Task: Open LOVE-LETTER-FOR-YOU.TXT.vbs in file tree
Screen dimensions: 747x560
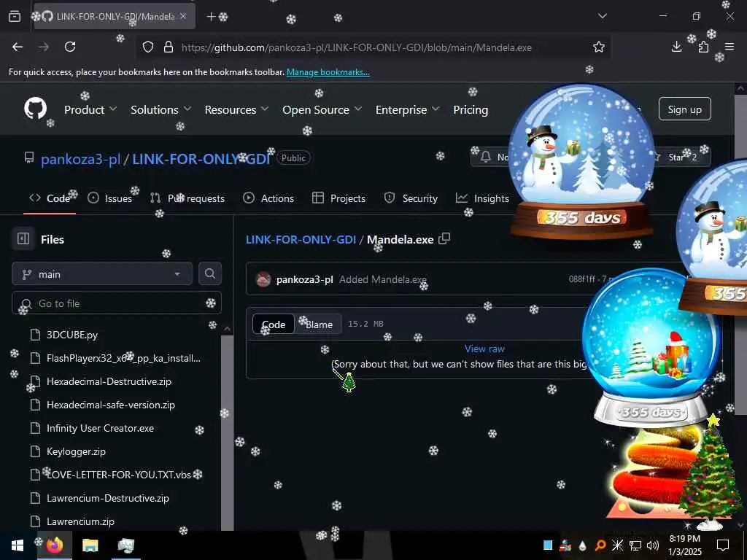Action: click(x=119, y=474)
